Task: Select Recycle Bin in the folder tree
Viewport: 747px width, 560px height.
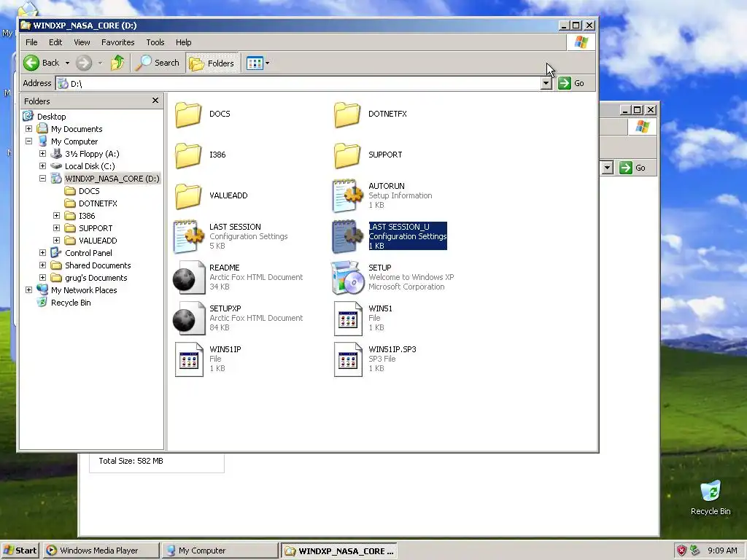Action: pos(71,303)
